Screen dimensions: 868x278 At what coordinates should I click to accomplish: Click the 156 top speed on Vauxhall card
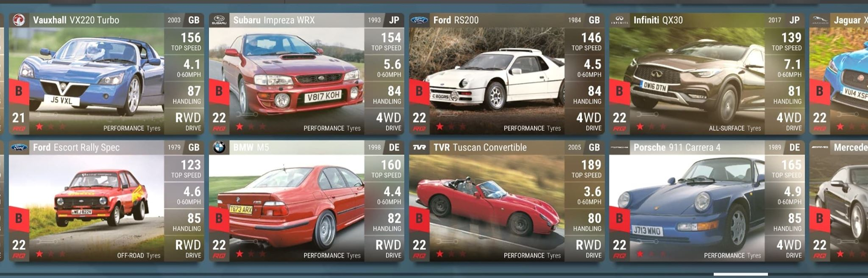[191, 38]
